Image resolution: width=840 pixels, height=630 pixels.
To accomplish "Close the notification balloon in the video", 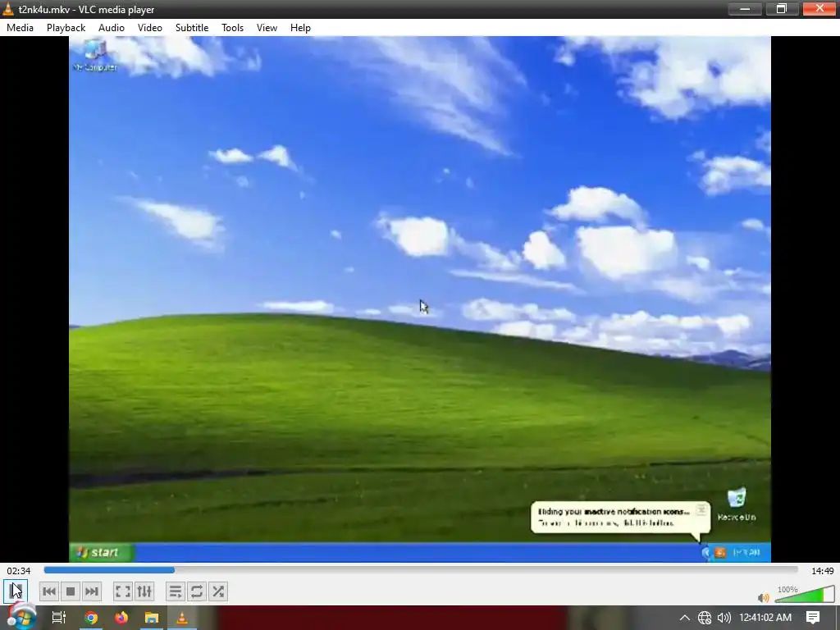I will 701,509.
